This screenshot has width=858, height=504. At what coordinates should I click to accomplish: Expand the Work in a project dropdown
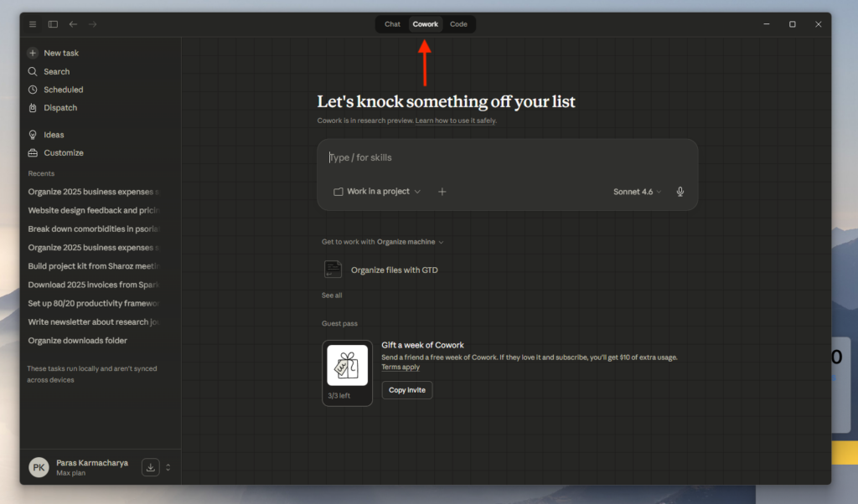pos(377,192)
